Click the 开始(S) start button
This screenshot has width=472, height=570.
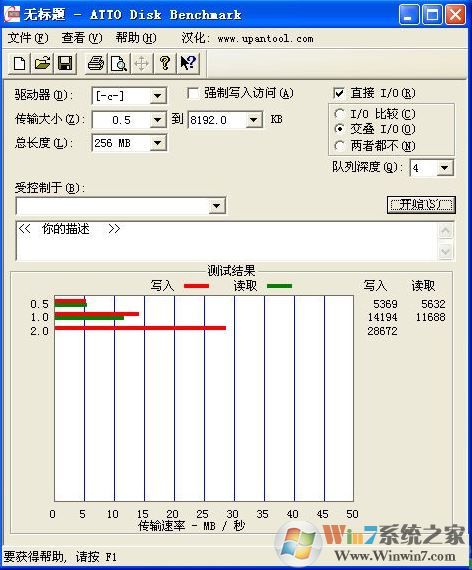421,205
